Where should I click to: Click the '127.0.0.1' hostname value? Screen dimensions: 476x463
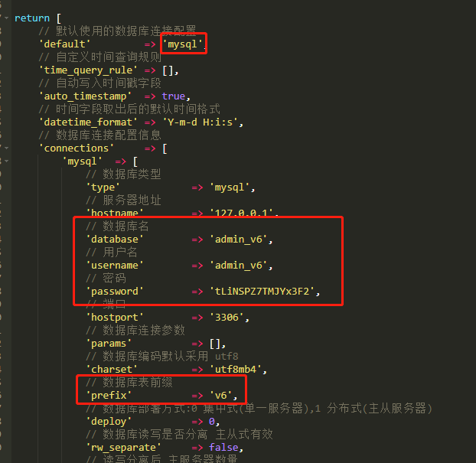pos(241,213)
